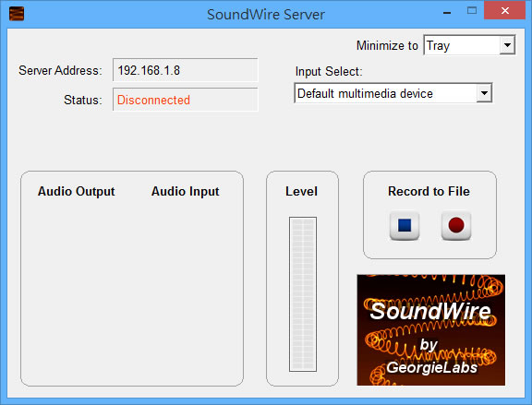Click the audio Level meter bar

(x=303, y=294)
